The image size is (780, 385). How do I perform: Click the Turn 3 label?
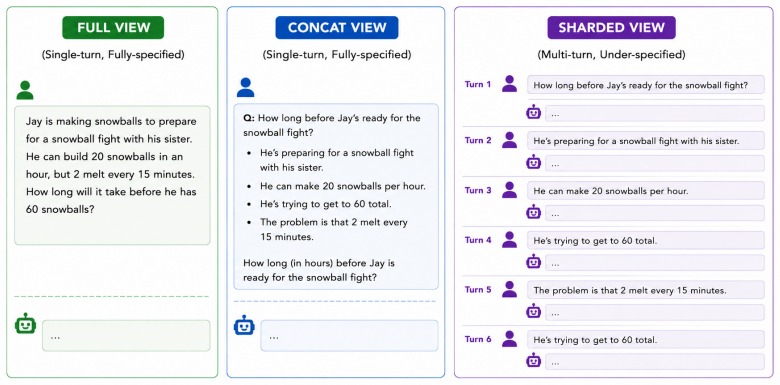click(478, 190)
